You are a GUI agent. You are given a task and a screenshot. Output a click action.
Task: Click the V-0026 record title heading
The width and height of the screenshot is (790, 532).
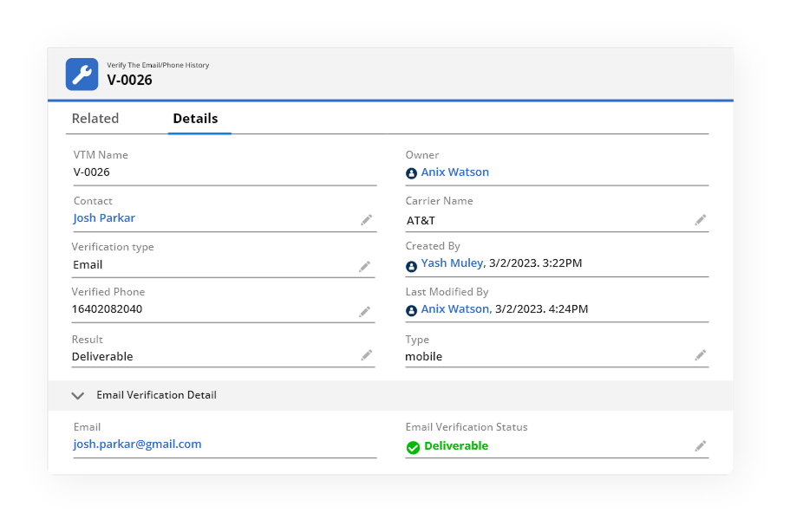tap(129, 81)
